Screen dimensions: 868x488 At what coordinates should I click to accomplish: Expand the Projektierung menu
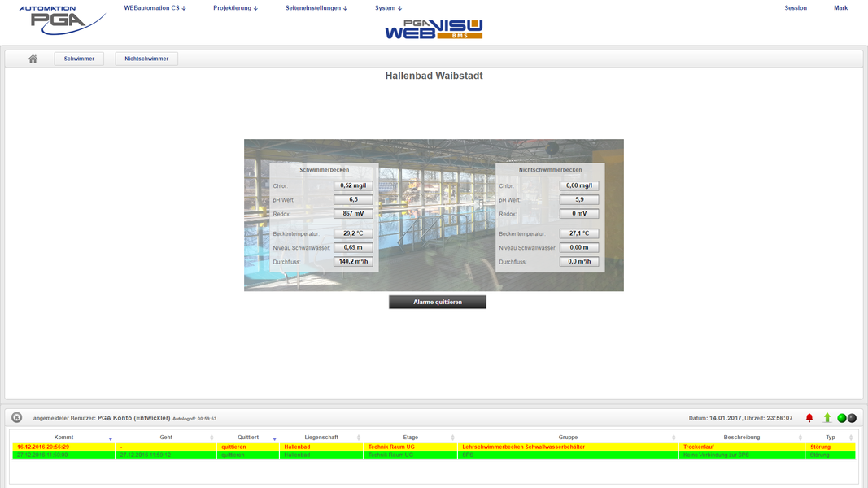tap(235, 8)
